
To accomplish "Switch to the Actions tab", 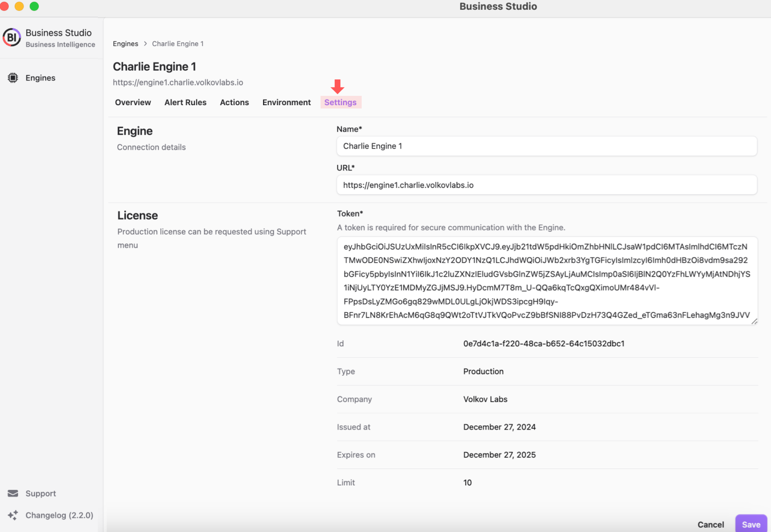I will [235, 102].
